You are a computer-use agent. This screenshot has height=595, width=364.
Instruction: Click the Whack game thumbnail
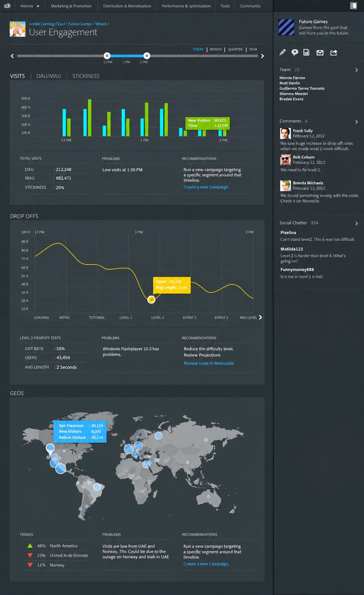click(x=17, y=29)
